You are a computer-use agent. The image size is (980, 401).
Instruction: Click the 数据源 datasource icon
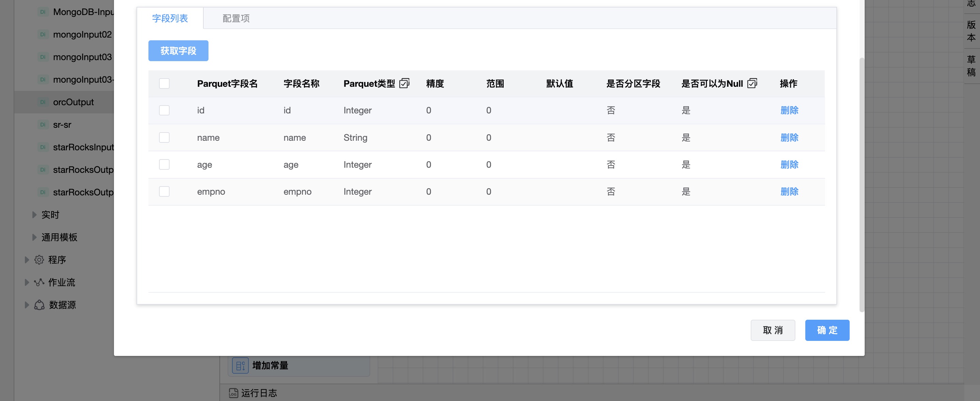pos(39,305)
